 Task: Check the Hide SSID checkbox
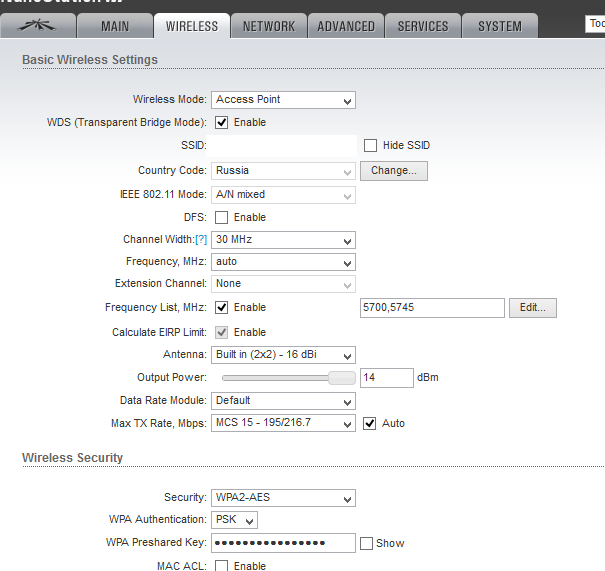click(x=370, y=145)
